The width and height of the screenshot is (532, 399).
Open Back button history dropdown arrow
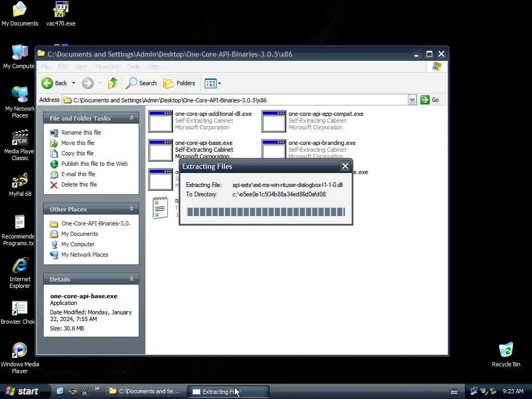click(73, 83)
